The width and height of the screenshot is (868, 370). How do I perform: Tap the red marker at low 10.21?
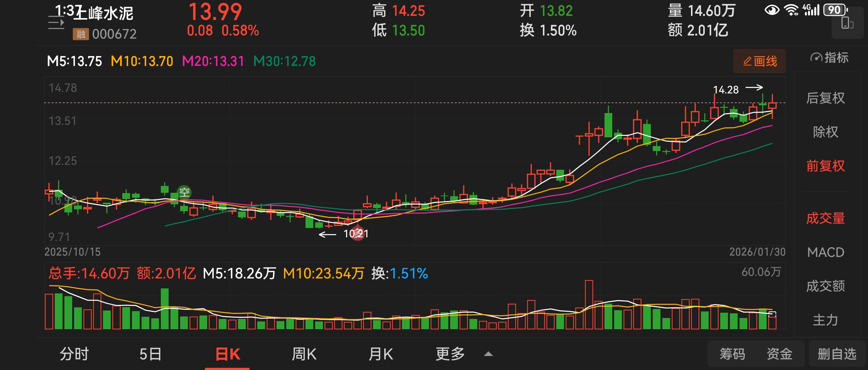point(357,233)
